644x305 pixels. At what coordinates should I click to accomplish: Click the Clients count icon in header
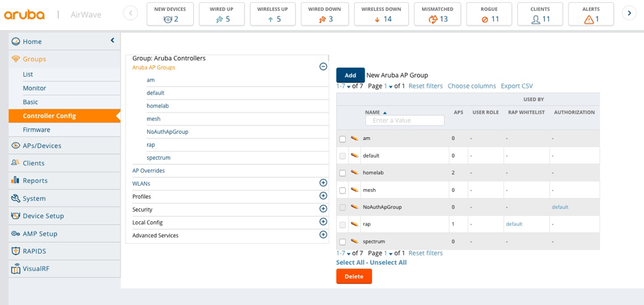tap(536, 19)
